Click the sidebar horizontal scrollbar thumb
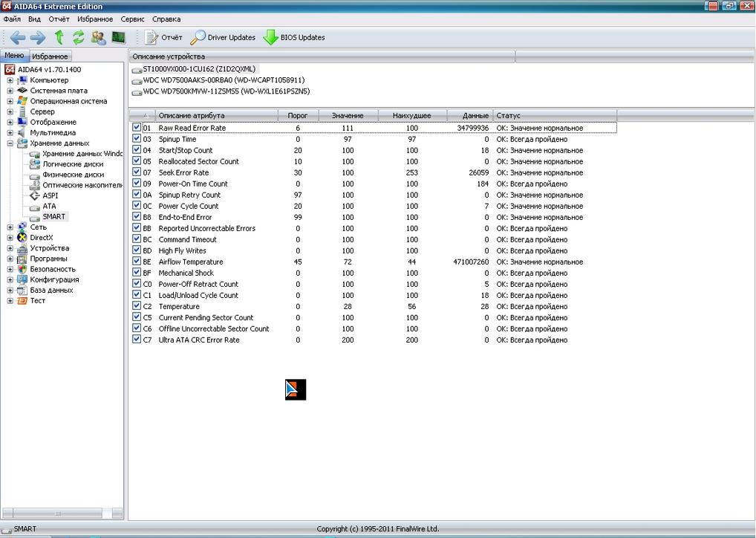Screen dimensions: 756x538 tap(57, 513)
